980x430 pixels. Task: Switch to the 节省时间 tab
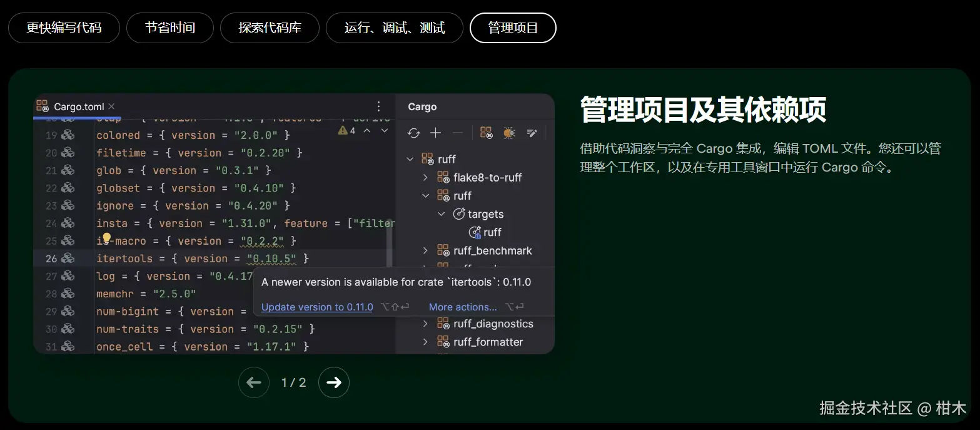click(170, 28)
